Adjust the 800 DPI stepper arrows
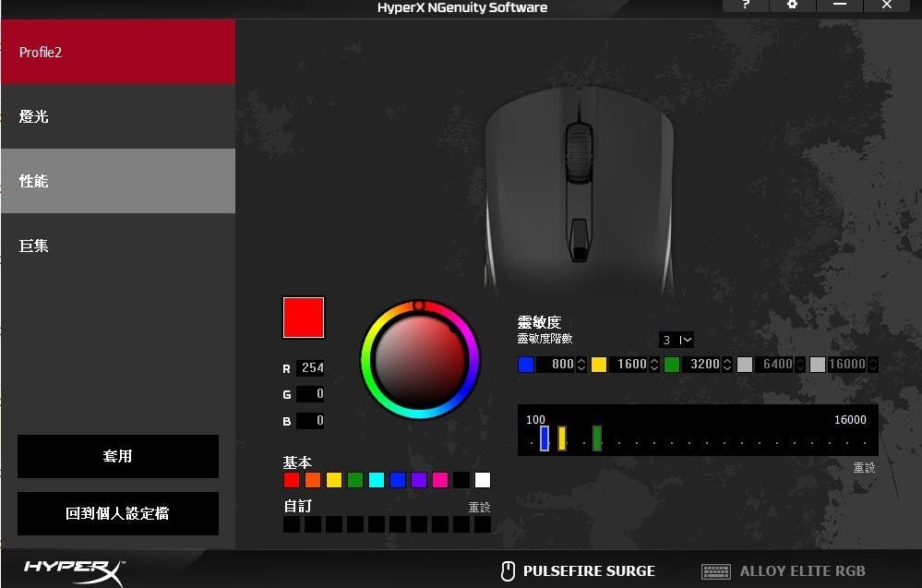Screen dimensions: 922x588 coord(581,365)
